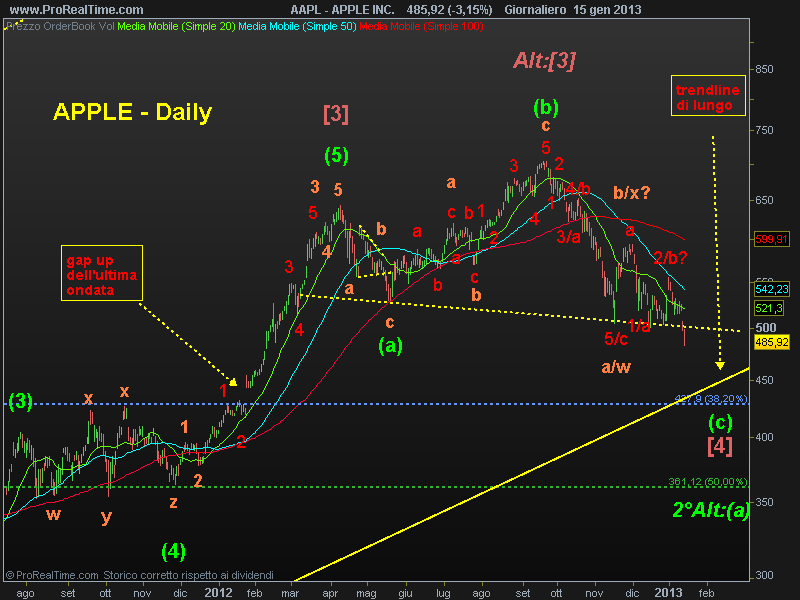Select the green (b) wave label
This screenshot has height=600, width=800.
tap(545, 107)
